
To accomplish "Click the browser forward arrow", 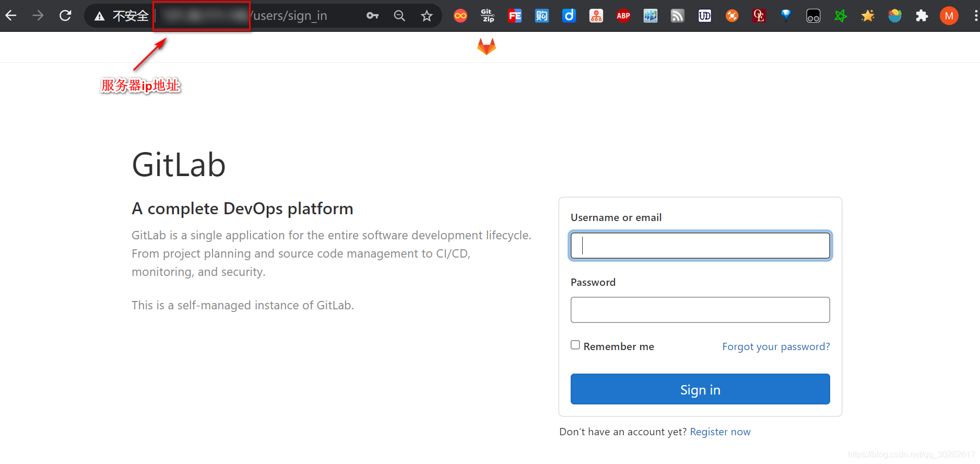I will pos(38,16).
